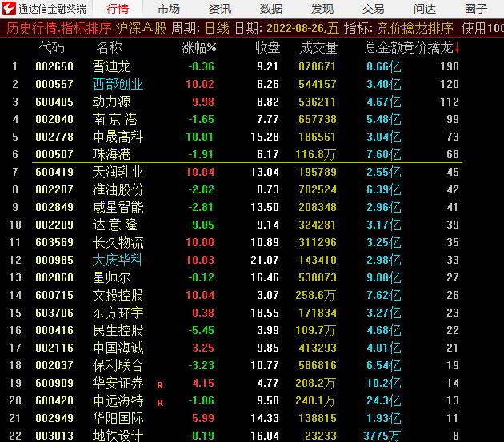
Task: Select stock 地铁设计
Action: coord(118,436)
